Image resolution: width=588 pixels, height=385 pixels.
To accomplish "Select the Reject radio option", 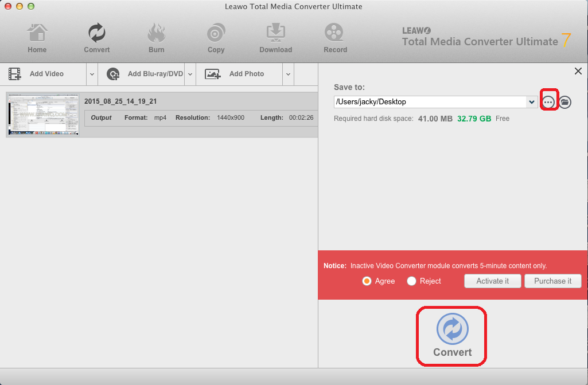I will (x=411, y=281).
